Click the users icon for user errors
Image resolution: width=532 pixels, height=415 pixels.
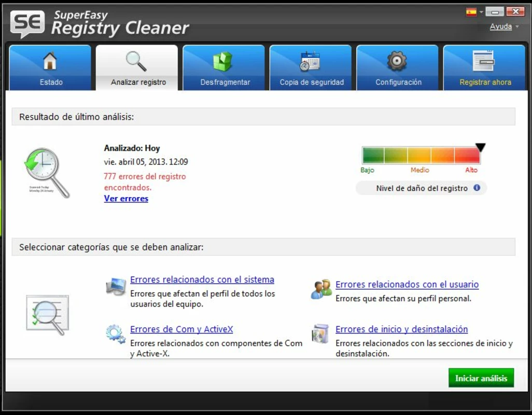[321, 289]
